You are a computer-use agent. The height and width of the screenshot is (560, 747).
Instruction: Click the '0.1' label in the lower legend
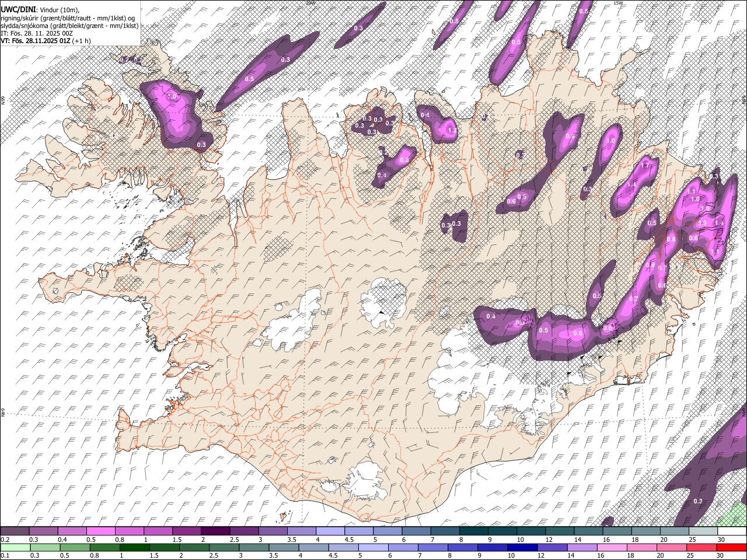pos(5,556)
